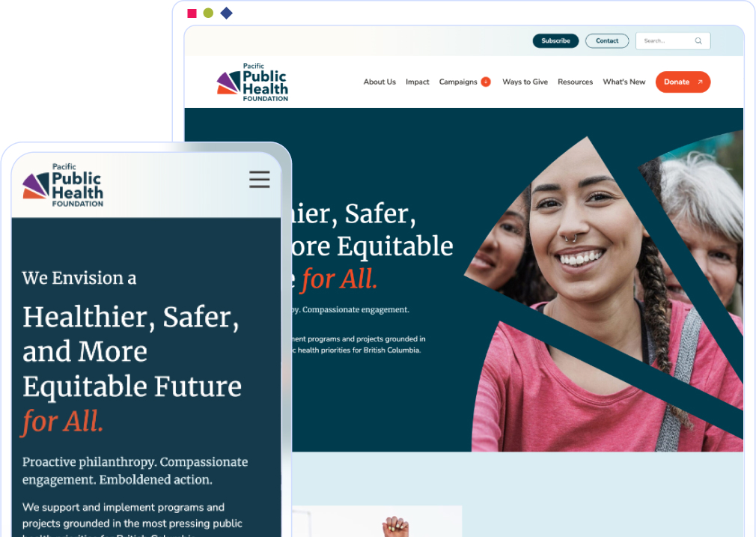756x537 pixels.
Task: Open the About Us menu item
Action: (379, 82)
